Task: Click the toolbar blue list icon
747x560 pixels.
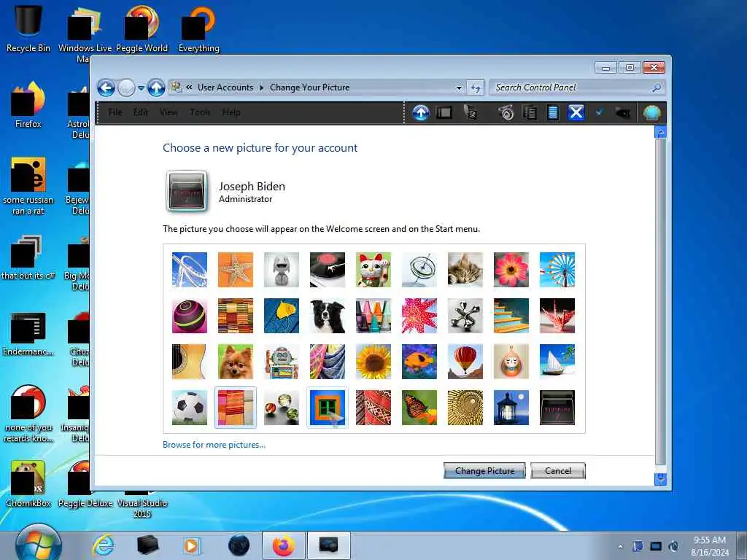Action: (x=553, y=113)
